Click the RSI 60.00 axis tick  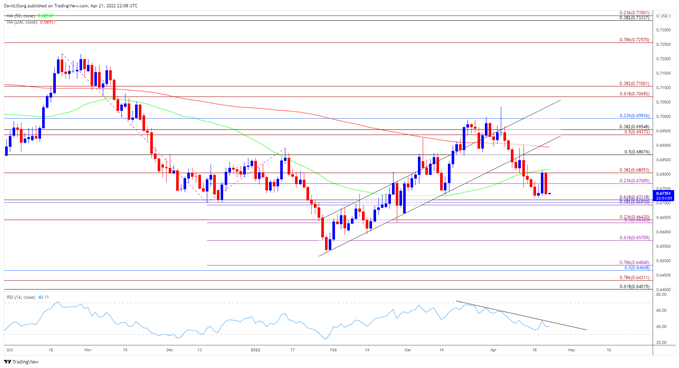pyautogui.click(x=661, y=310)
